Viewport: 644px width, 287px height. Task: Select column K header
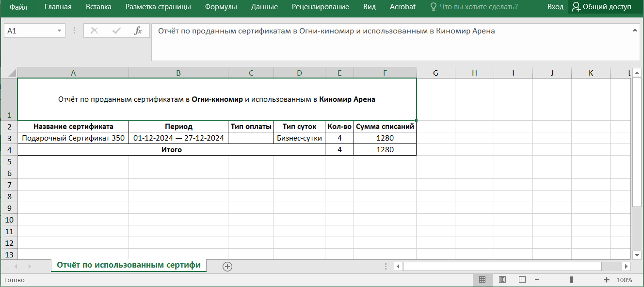[x=591, y=73]
